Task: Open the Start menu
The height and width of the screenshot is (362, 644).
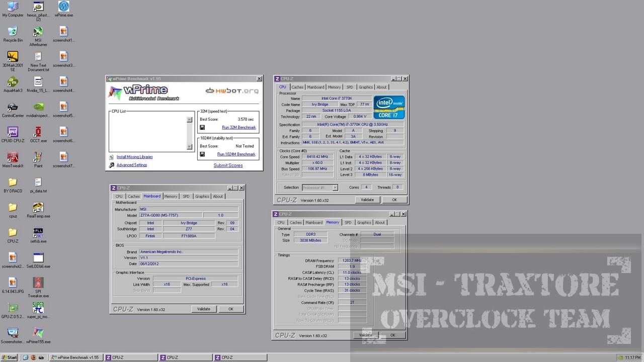Action: click(10, 357)
